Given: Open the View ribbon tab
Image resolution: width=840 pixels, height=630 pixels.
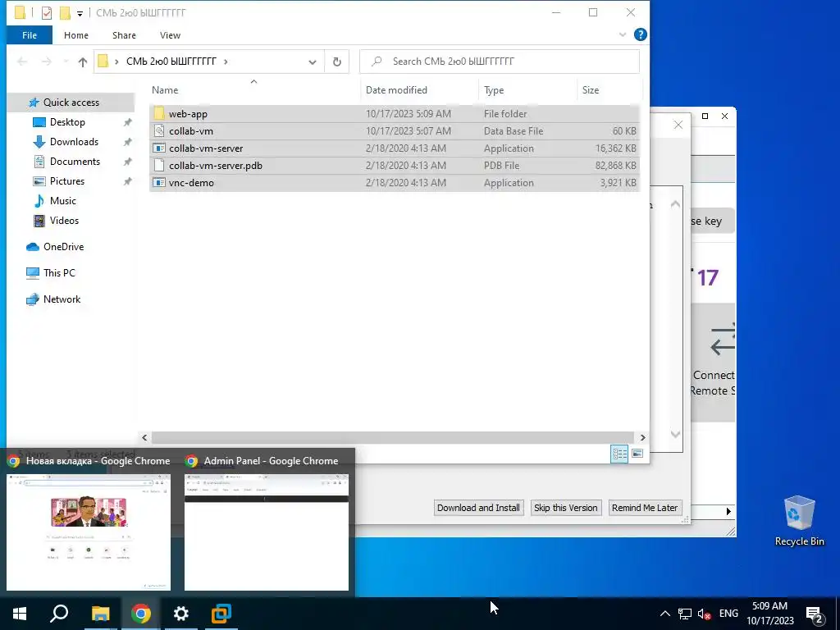Looking at the screenshot, I should click(170, 35).
